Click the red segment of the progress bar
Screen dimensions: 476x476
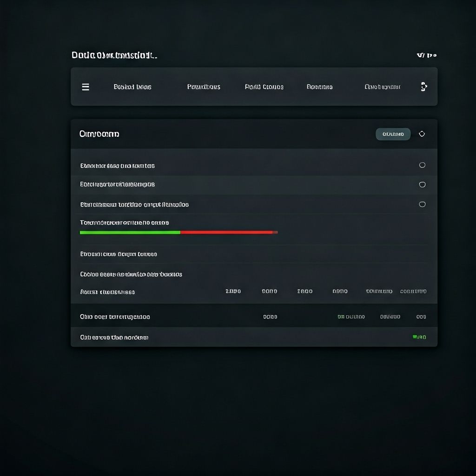[x=227, y=232]
